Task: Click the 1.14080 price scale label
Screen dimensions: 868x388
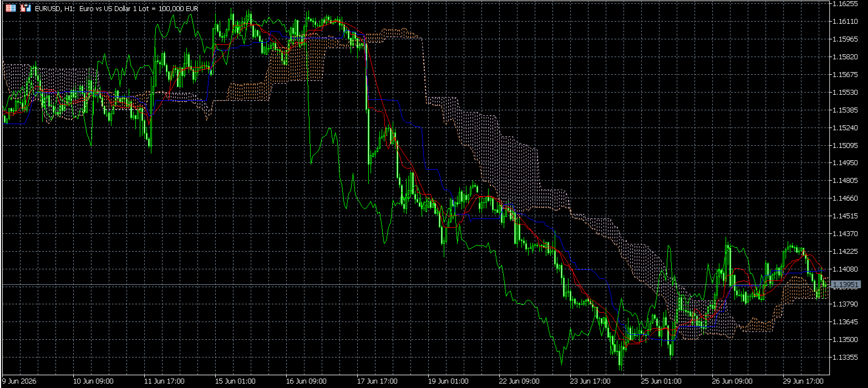Action: pyautogui.click(x=846, y=269)
